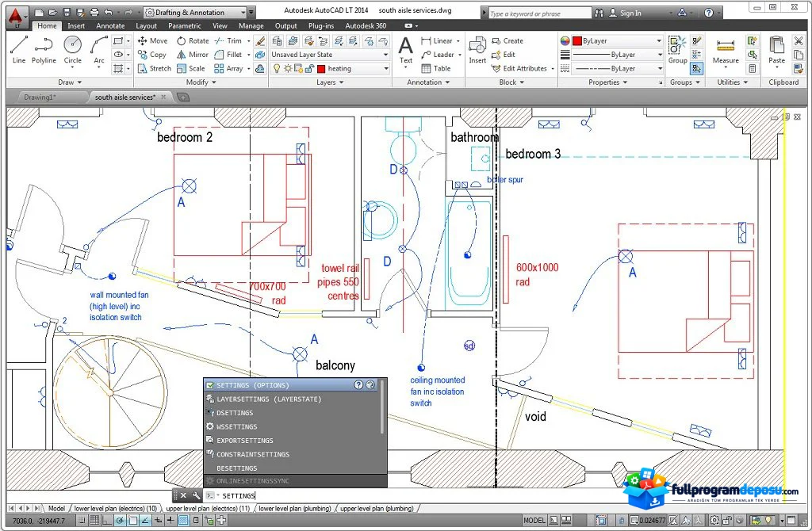The height and width of the screenshot is (531, 812).
Task: Toggle MODEL paper space button
Action: [x=534, y=520]
